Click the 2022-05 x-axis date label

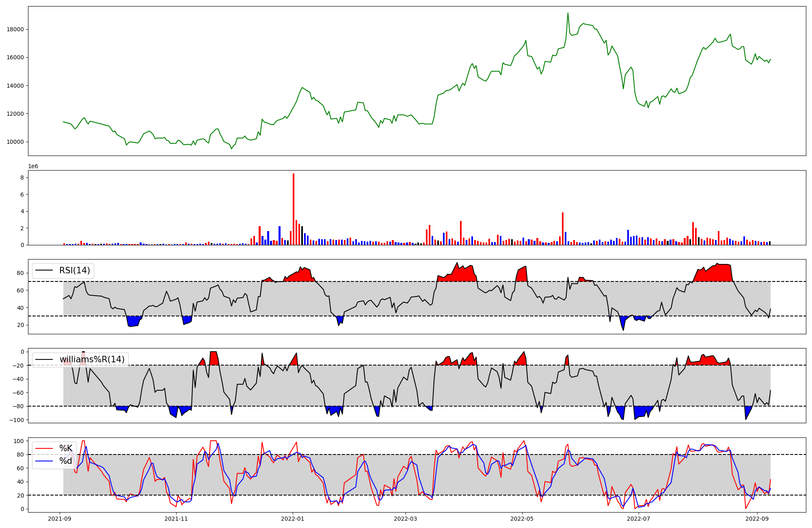pyautogui.click(x=522, y=519)
